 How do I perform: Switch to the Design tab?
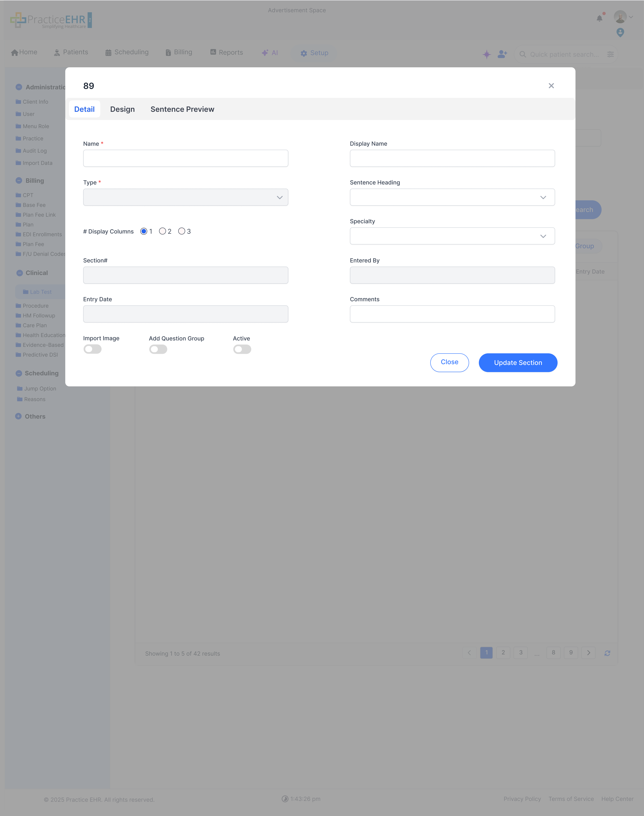(122, 109)
